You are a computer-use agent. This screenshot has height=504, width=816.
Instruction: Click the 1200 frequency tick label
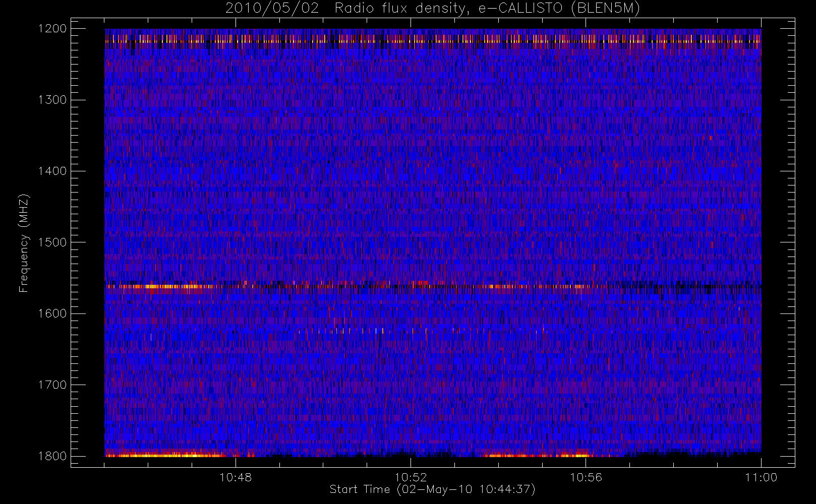click(52, 29)
